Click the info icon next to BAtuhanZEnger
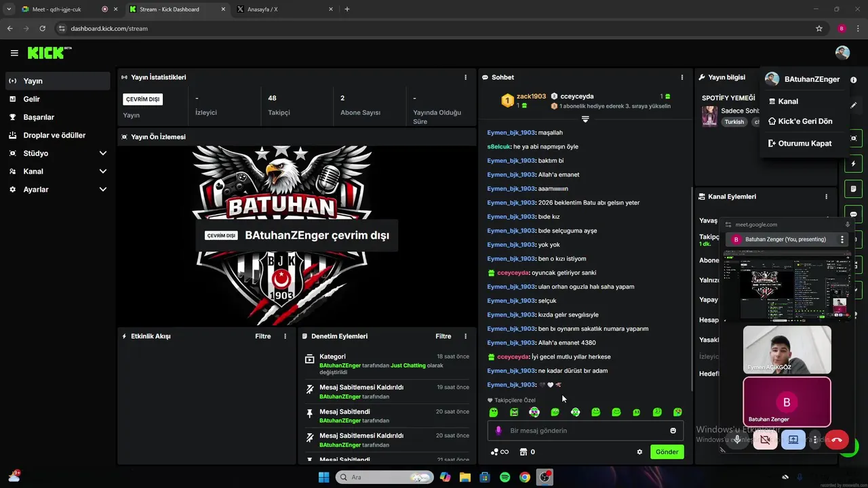 853,80
